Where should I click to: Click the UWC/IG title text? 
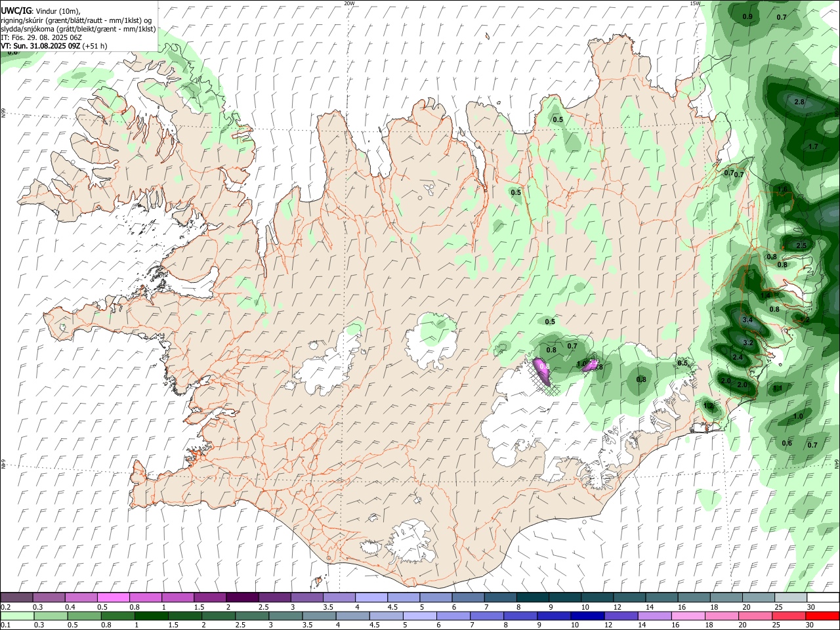(15, 10)
